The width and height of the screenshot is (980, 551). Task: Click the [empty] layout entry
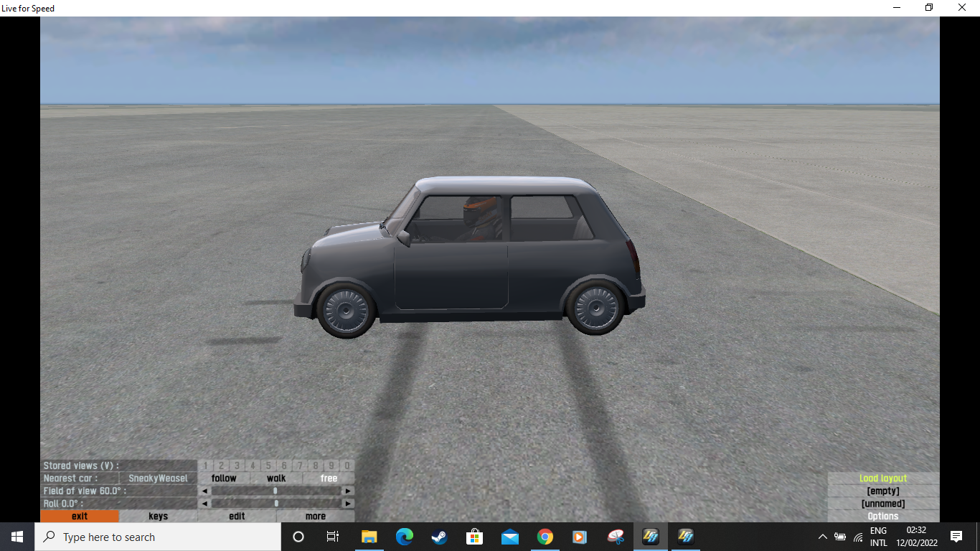click(x=883, y=491)
